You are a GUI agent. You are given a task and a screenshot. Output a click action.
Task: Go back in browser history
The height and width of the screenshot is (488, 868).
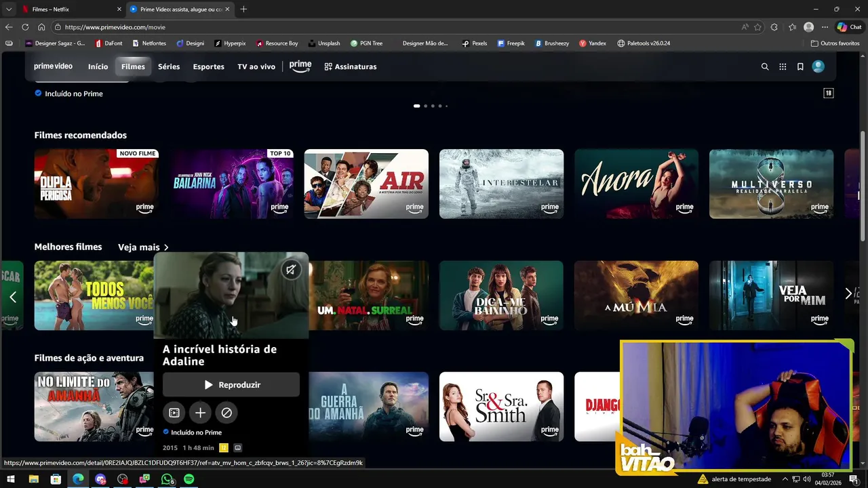click(x=9, y=27)
